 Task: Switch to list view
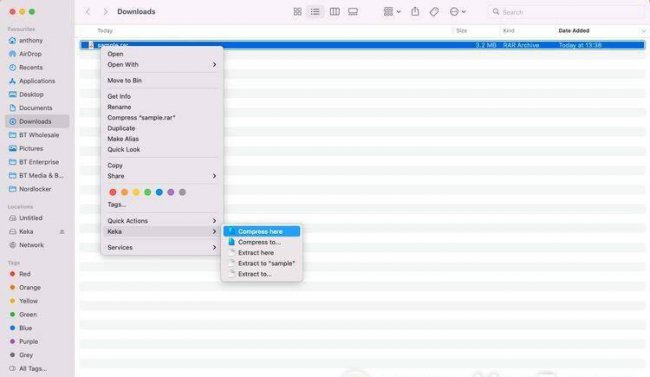point(315,12)
